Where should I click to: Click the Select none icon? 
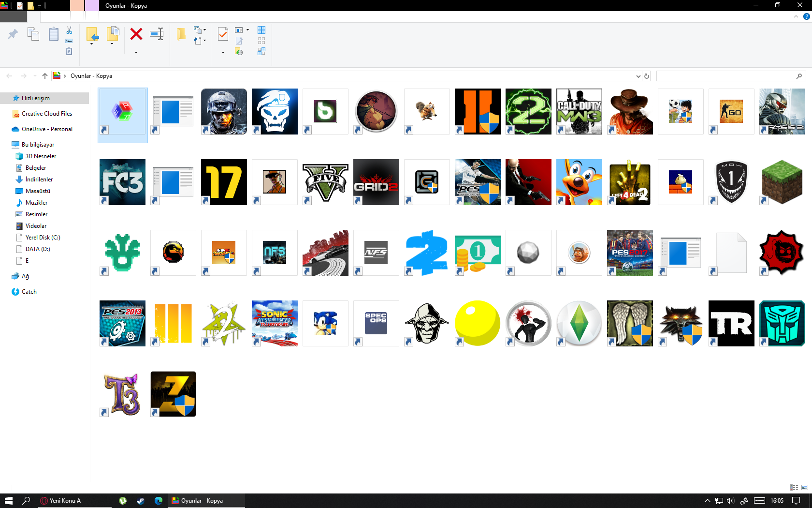[x=261, y=41]
